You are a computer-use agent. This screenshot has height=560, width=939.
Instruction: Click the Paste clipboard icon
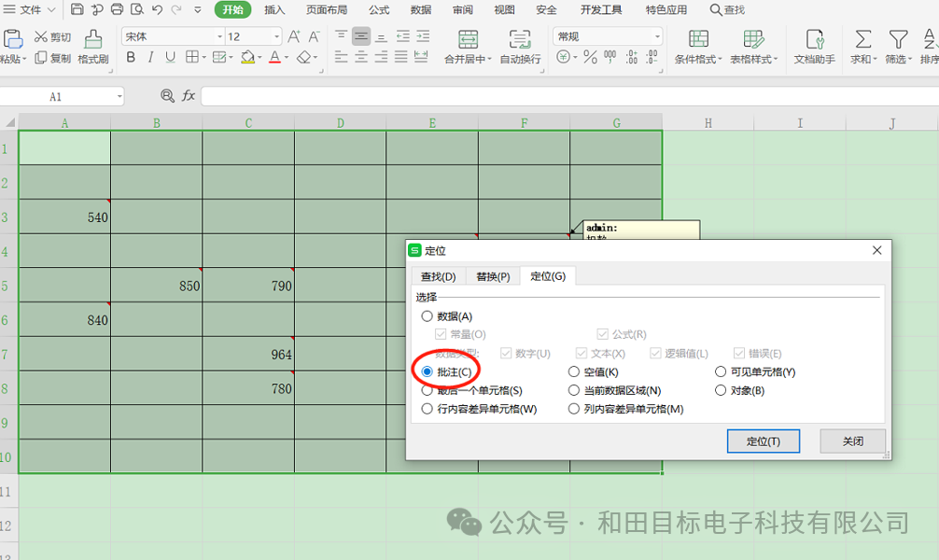click(12, 39)
